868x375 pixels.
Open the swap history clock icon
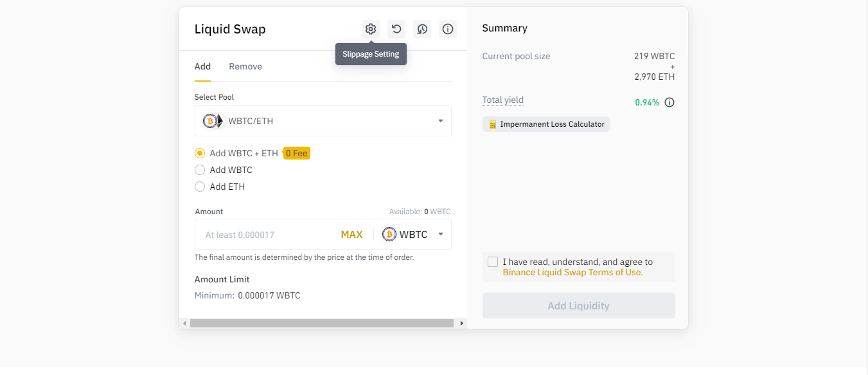pos(422,29)
